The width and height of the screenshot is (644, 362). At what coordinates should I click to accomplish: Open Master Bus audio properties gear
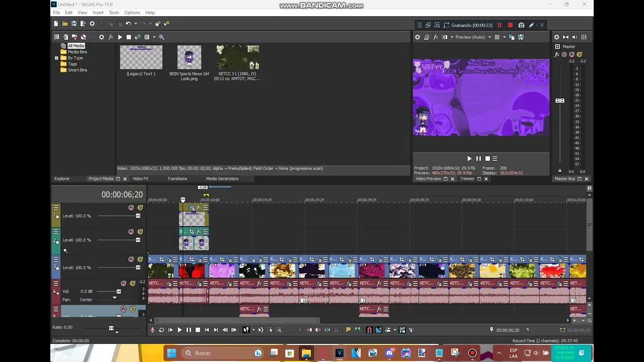coord(556,37)
